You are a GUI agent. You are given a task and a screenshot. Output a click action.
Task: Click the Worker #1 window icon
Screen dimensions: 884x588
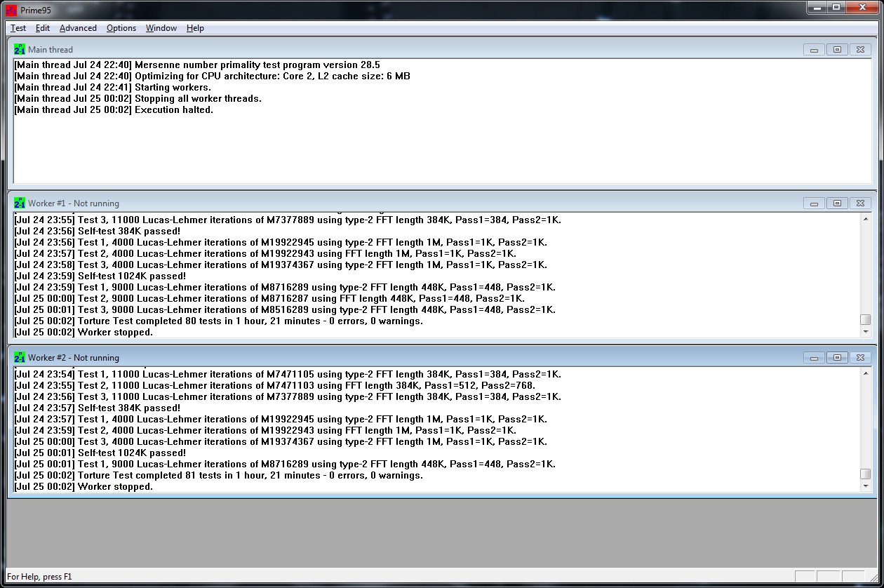(x=20, y=203)
